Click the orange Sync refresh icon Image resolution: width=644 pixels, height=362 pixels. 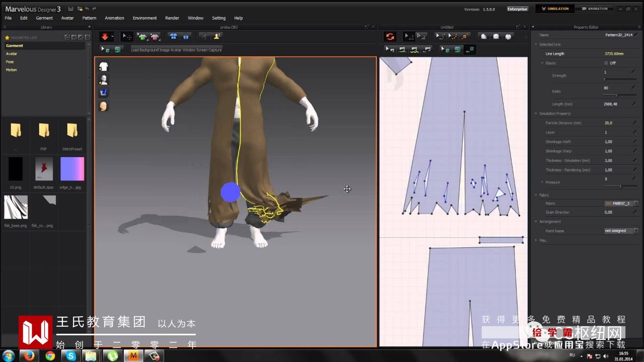point(390,36)
